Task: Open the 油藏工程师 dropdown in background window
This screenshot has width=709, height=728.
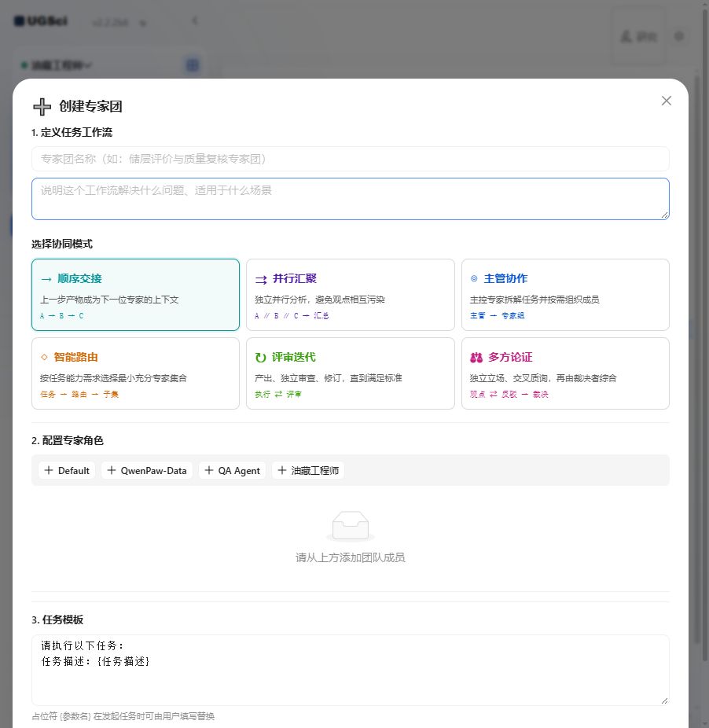Action: pyautogui.click(x=57, y=65)
